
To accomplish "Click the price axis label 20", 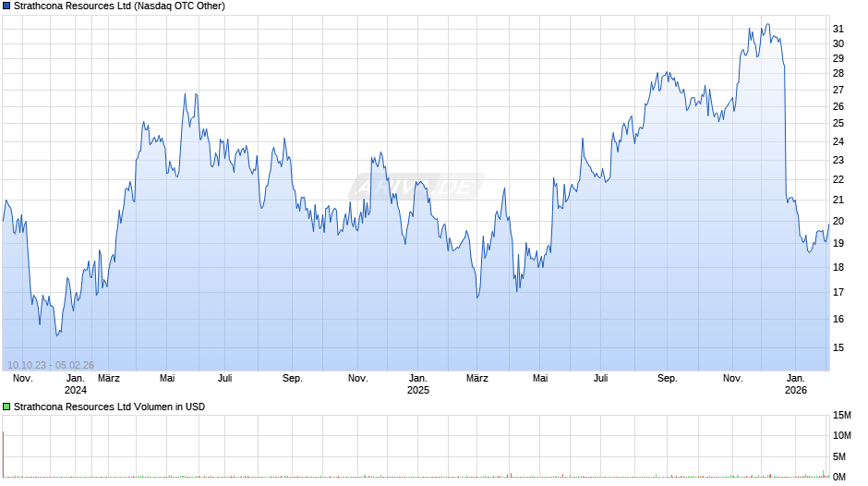I will pyautogui.click(x=838, y=221).
